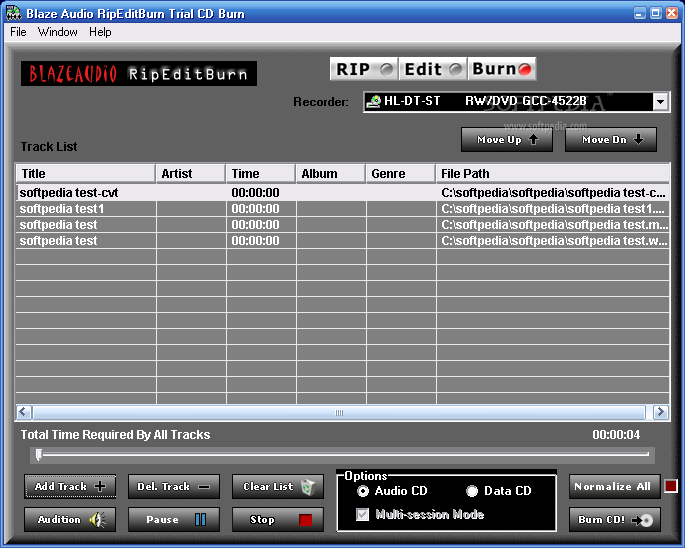
Task: Click the HL-DT-ST recorder combo box
Action: pyautogui.click(x=516, y=102)
